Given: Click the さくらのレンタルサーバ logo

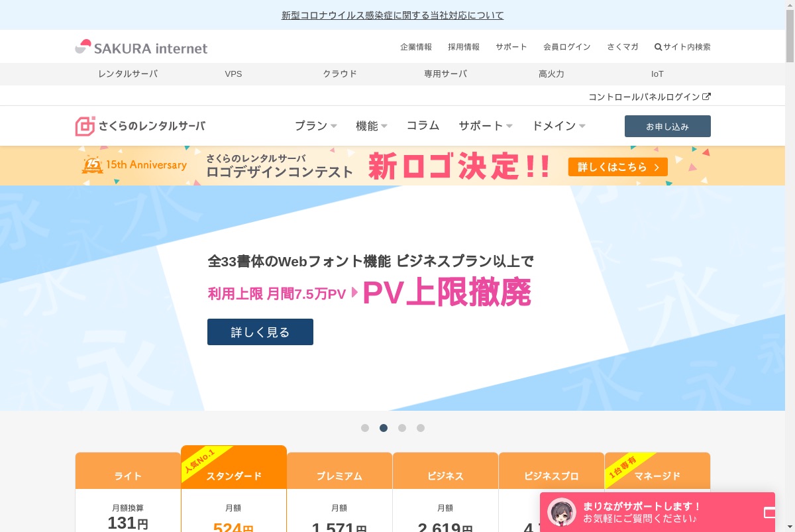Looking at the screenshot, I should (x=140, y=126).
